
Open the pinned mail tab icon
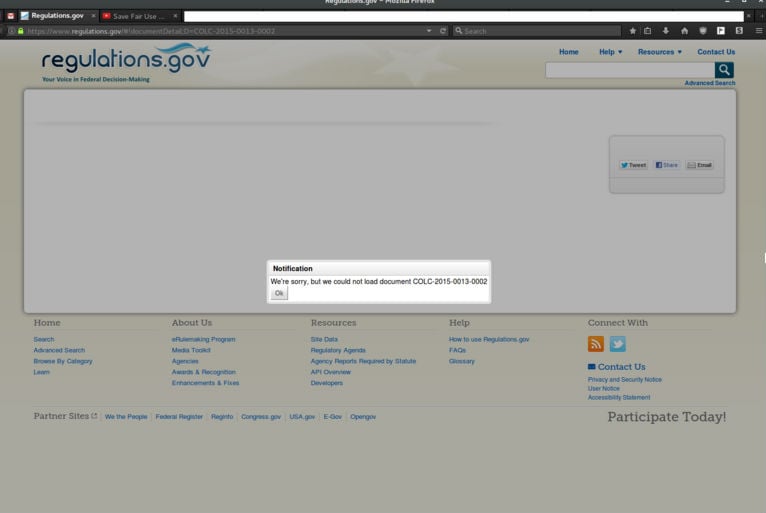point(11,16)
